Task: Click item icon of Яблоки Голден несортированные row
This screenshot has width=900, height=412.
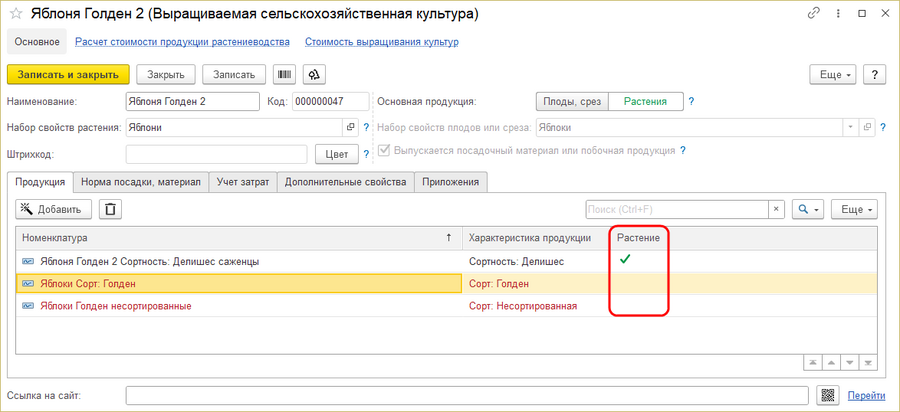Action: [x=28, y=306]
